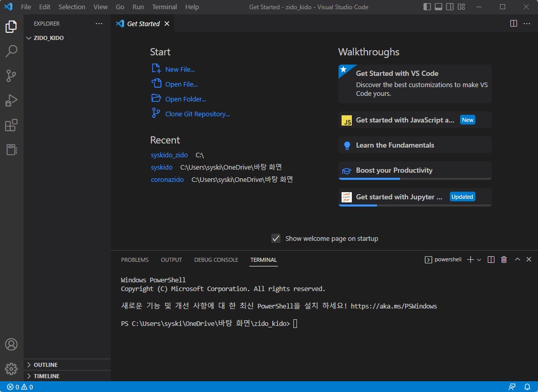Expand the TIMELINE section

(x=67, y=376)
